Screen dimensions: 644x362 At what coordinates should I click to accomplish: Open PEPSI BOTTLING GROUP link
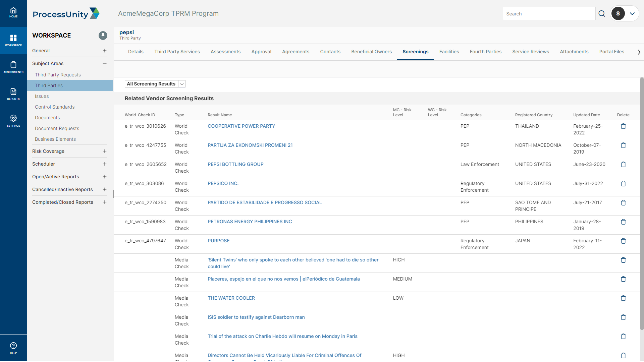[x=235, y=164]
